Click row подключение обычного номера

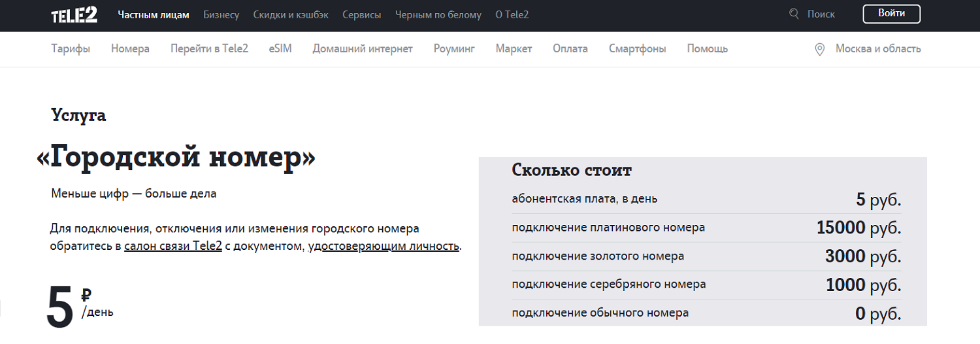pos(706,313)
